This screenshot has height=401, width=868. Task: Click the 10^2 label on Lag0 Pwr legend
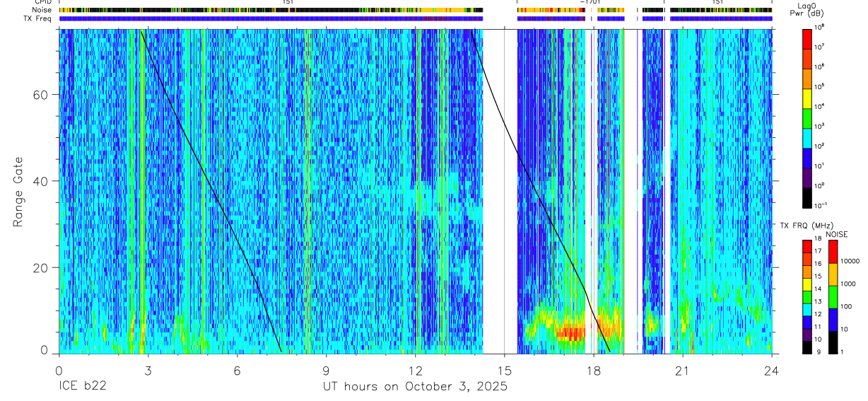click(820, 146)
